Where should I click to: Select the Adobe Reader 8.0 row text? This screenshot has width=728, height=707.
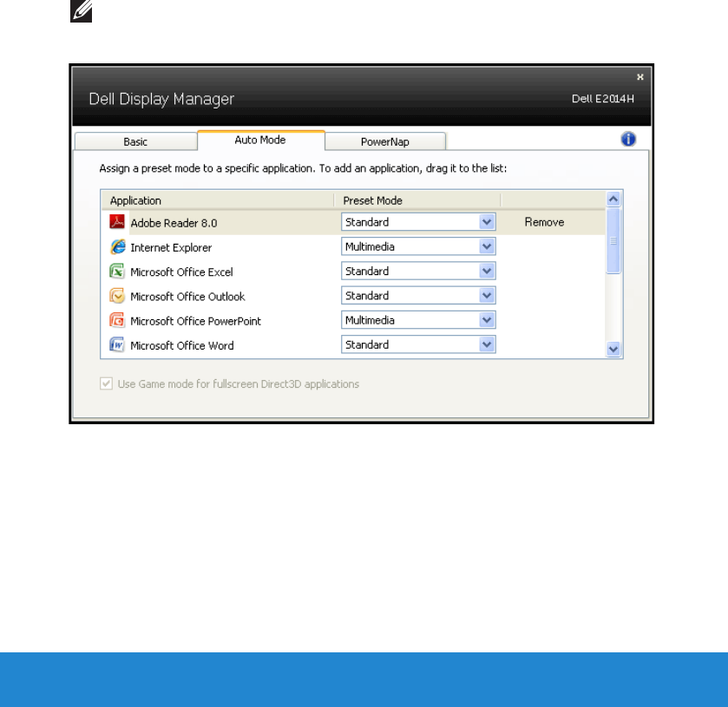[x=174, y=223]
